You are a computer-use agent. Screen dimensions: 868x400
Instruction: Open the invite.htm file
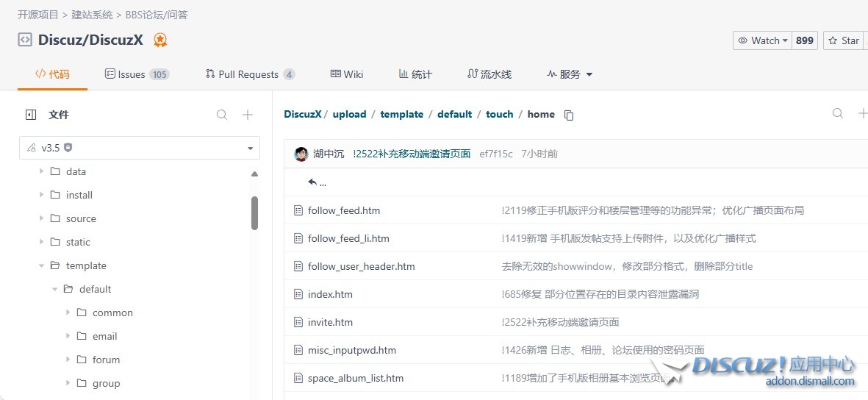(x=330, y=322)
